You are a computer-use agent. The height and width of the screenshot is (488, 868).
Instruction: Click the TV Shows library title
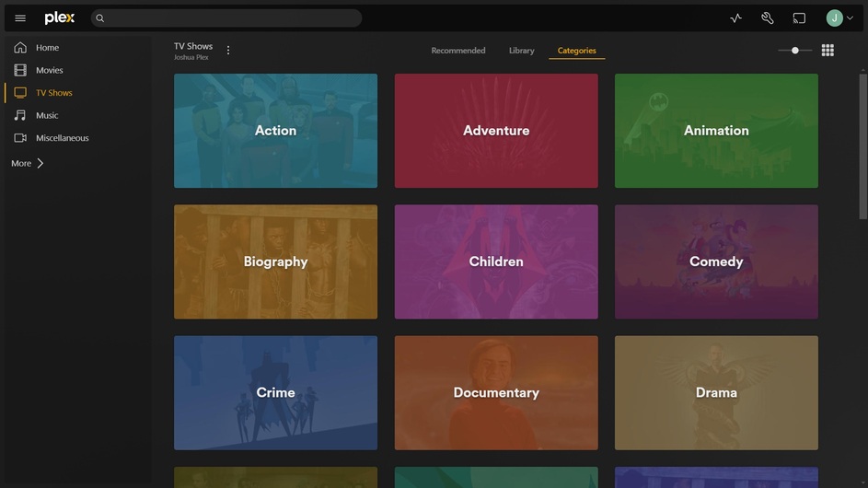point(193,46)
